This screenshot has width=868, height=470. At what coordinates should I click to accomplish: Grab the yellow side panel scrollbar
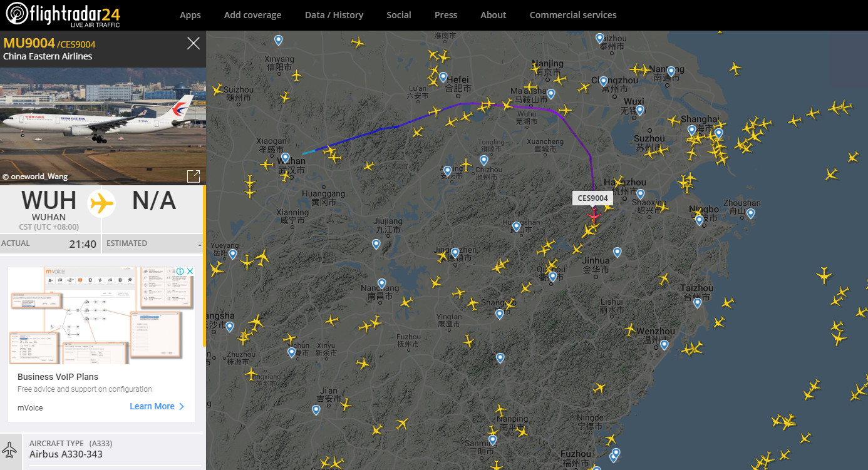tap(204, 266)
